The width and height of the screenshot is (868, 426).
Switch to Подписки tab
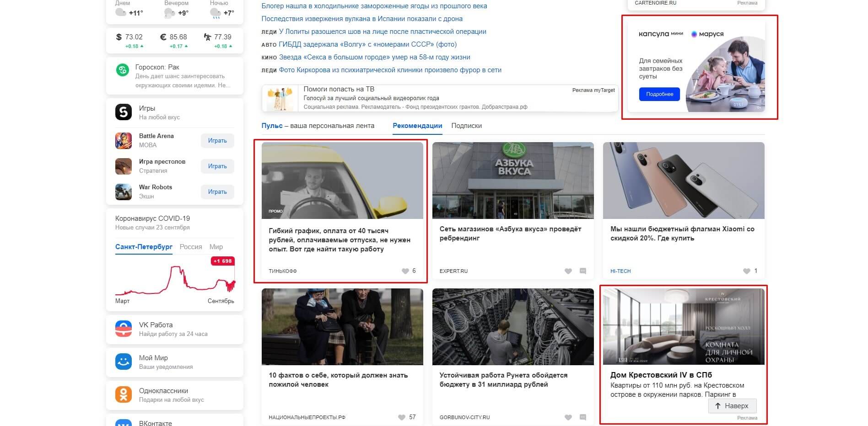click(x=466, y=126)
